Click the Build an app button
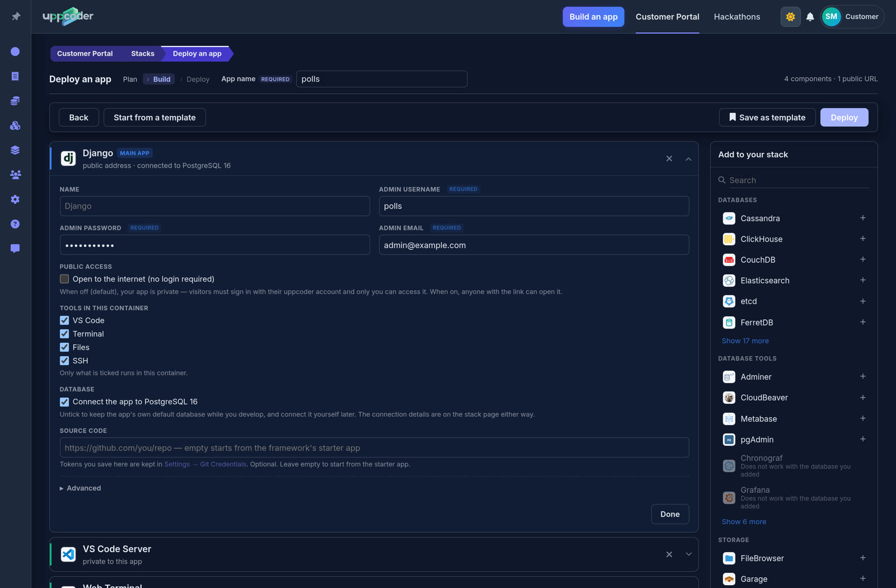 [593, 17]
